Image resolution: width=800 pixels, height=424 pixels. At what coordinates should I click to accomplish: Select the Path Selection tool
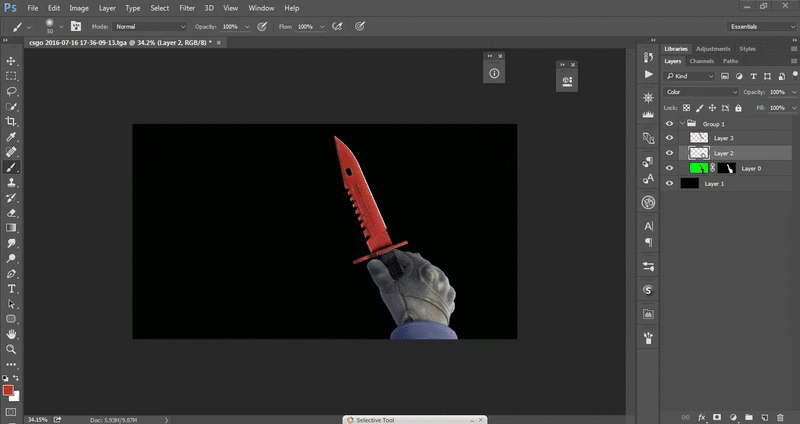click(11, 304)
